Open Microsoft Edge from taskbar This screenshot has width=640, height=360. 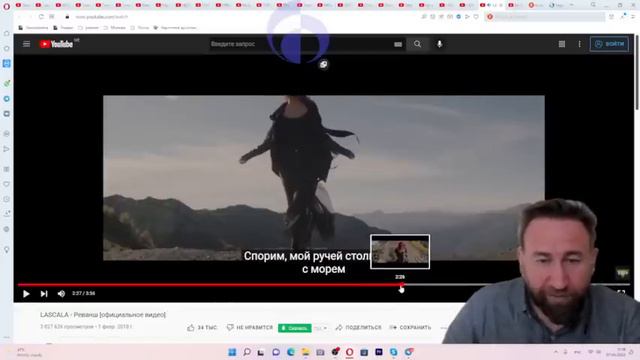pos(291,352)
